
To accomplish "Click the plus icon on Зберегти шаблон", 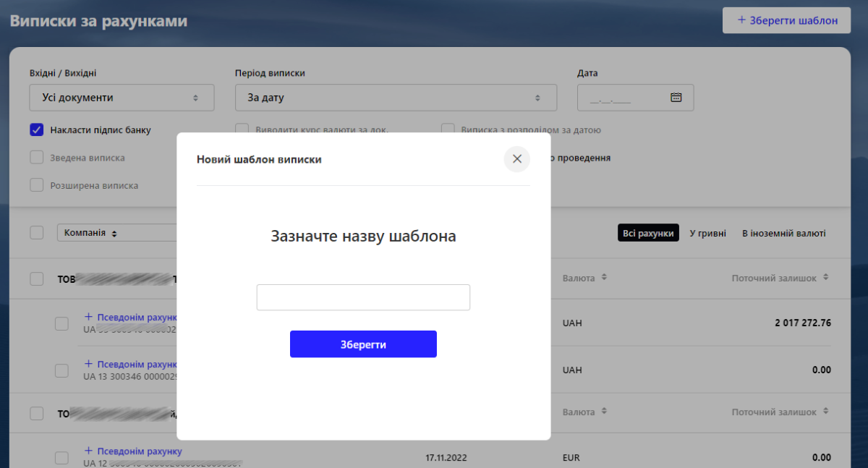I will click(x=741, y=20).
